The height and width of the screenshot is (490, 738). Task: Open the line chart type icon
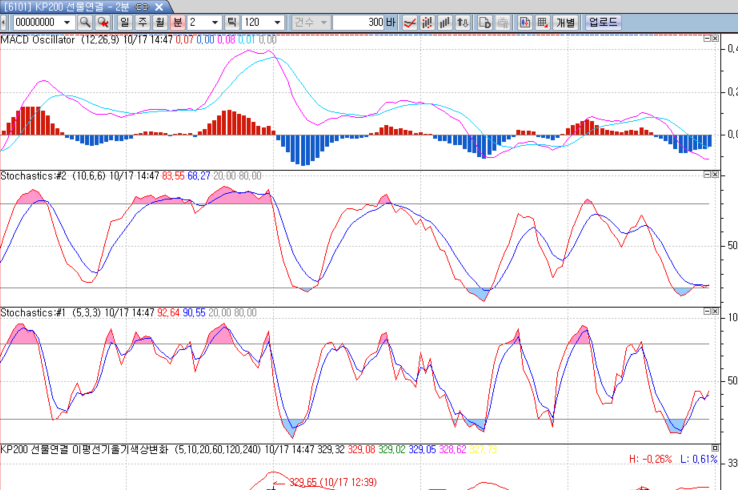coord(408,21)
